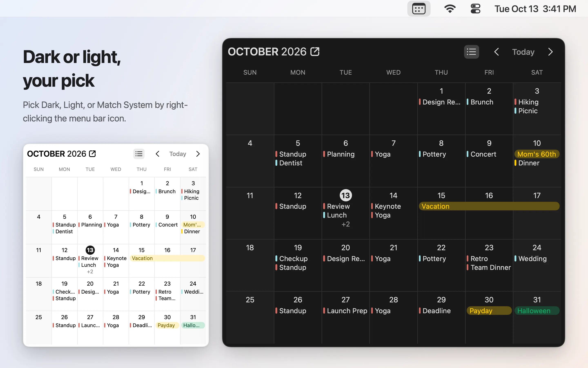Open external calendar icon in light widget
The height and width of the screenshot is (368, 588).
[x=92, y=154]
